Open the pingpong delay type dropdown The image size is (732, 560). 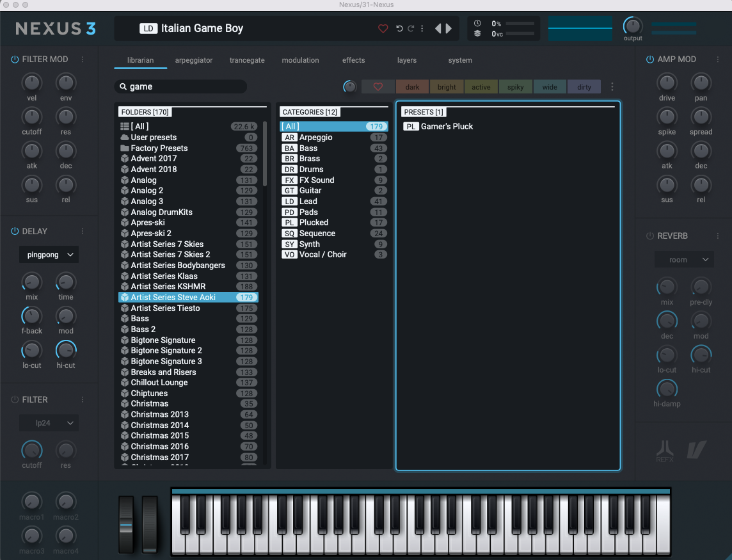coord(49,255)
